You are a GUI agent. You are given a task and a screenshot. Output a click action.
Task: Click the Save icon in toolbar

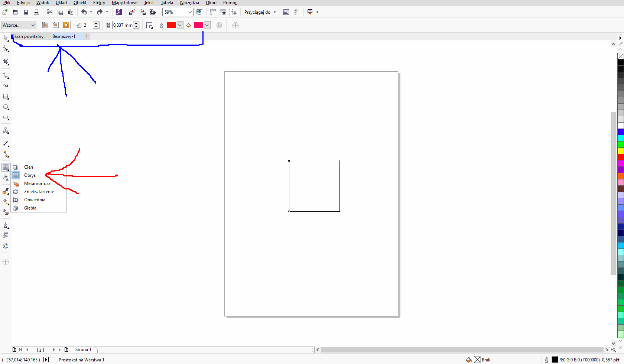26,12
